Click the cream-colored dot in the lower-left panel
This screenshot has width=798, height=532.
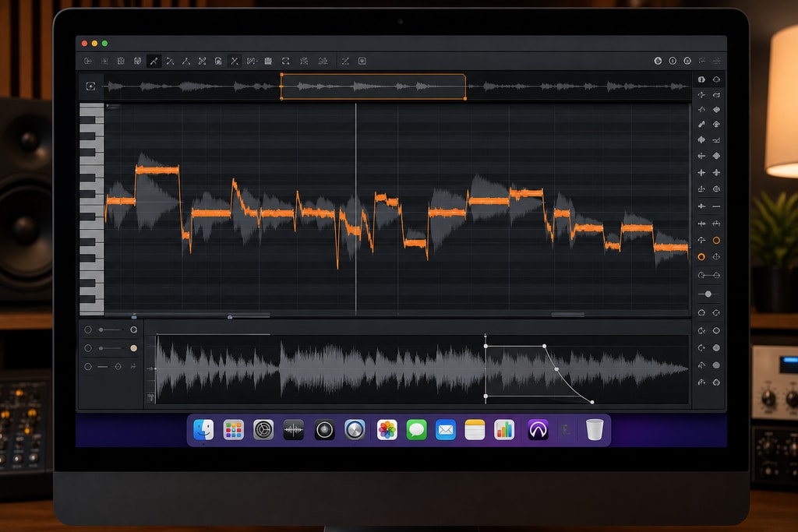pyautogui.click(x=134, y=348)
